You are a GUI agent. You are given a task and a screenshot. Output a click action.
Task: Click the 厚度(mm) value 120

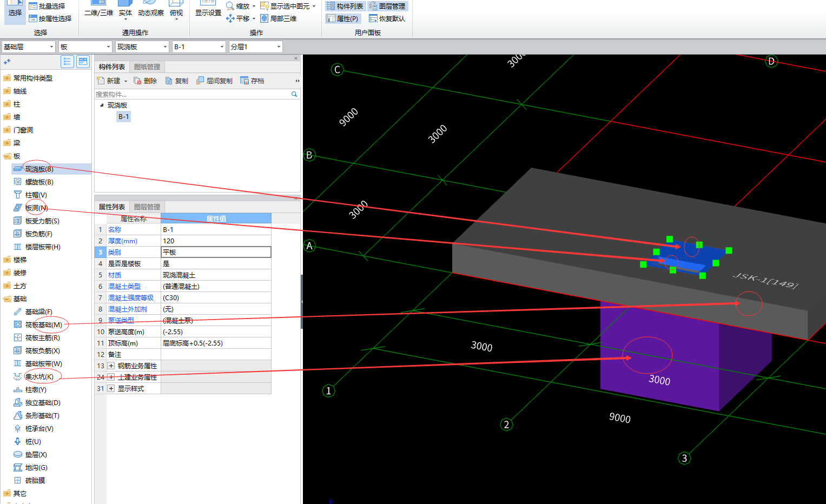[x=216, y=241]
